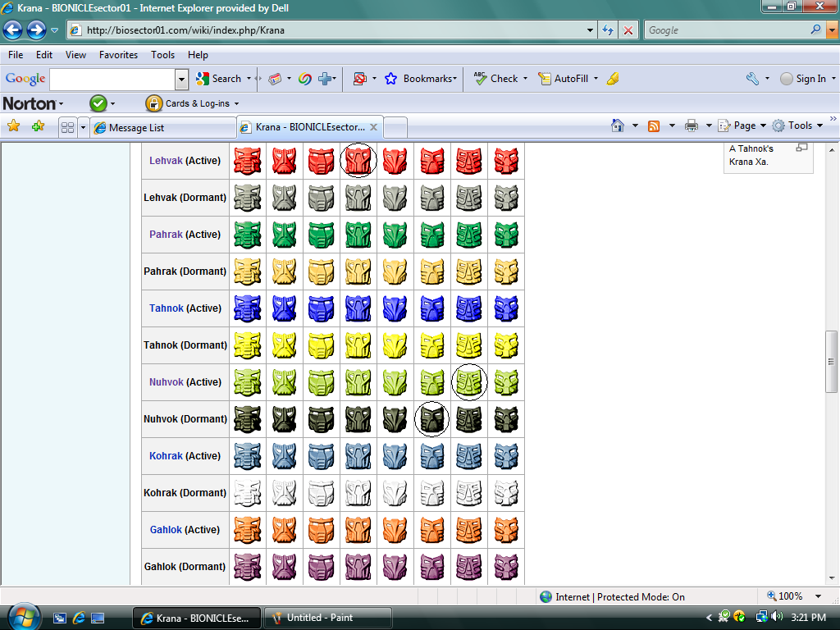Open the File menu
Viewport: 840px width, 630px height.
point(16,55)
